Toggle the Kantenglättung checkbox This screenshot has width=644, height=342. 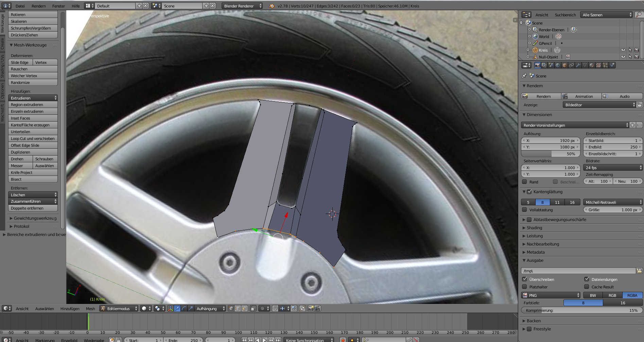click(x=529, y=192)
